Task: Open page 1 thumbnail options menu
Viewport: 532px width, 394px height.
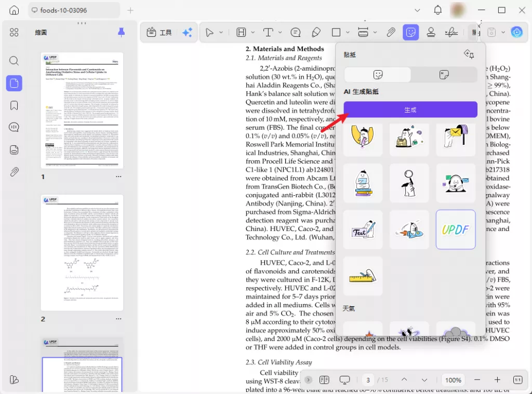Action: 118,176
